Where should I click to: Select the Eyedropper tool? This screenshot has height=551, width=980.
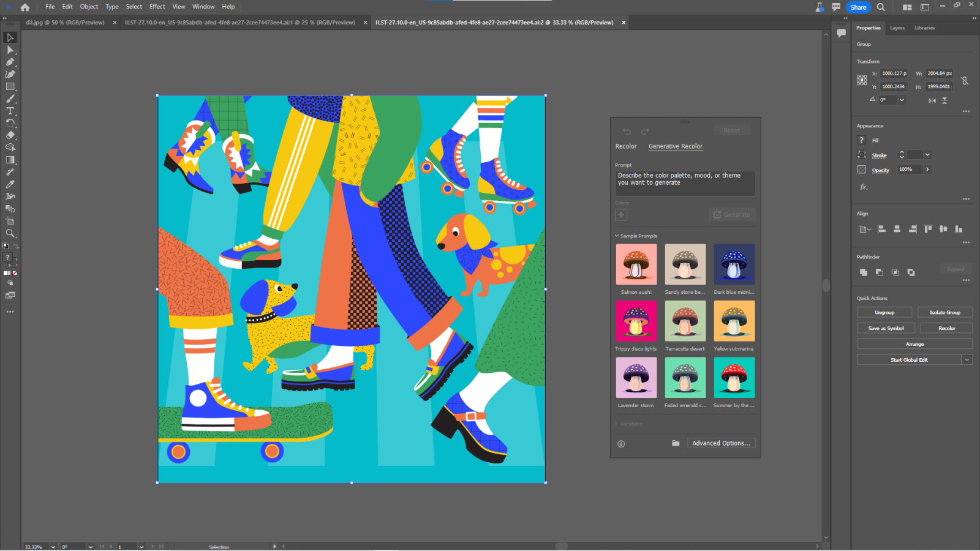10,184
